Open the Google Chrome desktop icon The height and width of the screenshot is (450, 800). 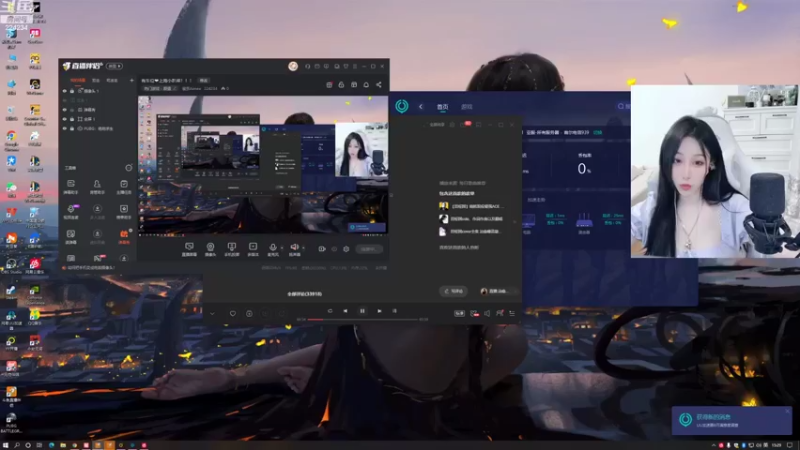(11, 140)
